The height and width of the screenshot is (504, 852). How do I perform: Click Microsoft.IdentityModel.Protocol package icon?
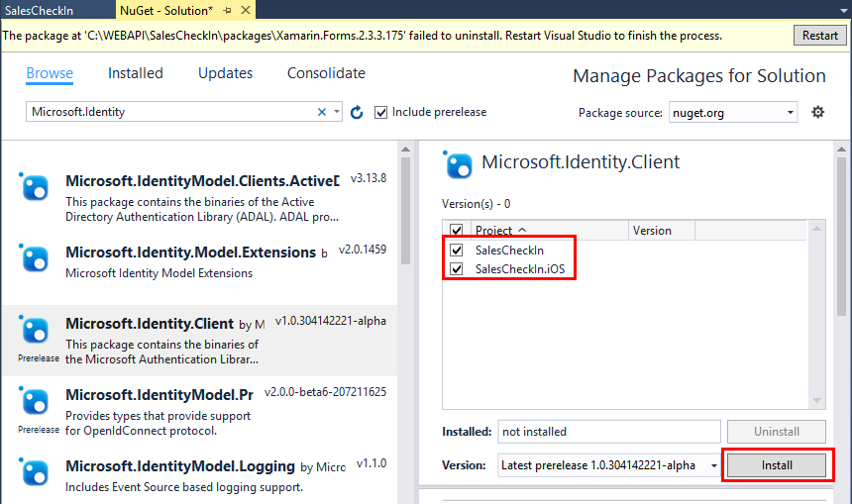coord(35,401)
